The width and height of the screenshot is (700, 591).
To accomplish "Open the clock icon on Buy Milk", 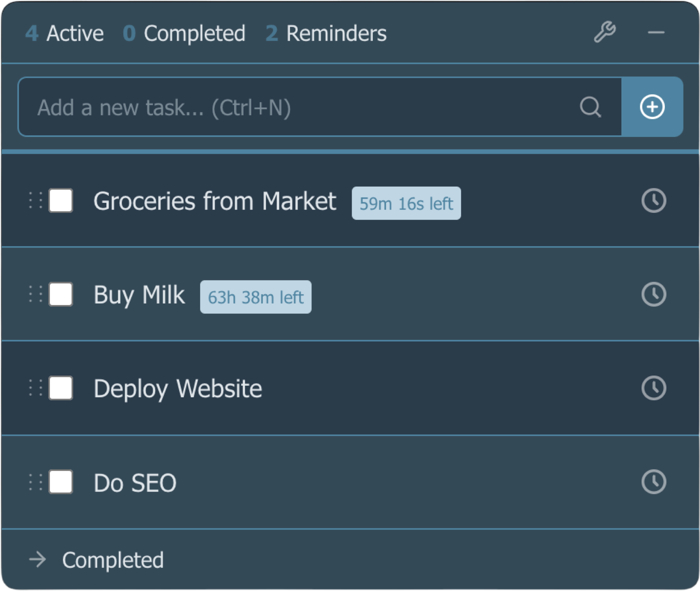I will 654,295.
